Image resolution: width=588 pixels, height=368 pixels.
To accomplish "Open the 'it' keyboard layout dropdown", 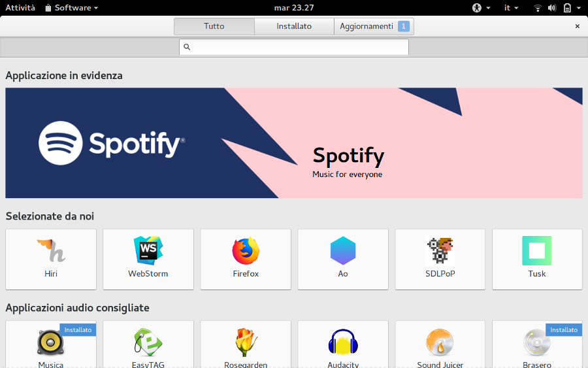I will pyautogui.click(x=511, y=8).
